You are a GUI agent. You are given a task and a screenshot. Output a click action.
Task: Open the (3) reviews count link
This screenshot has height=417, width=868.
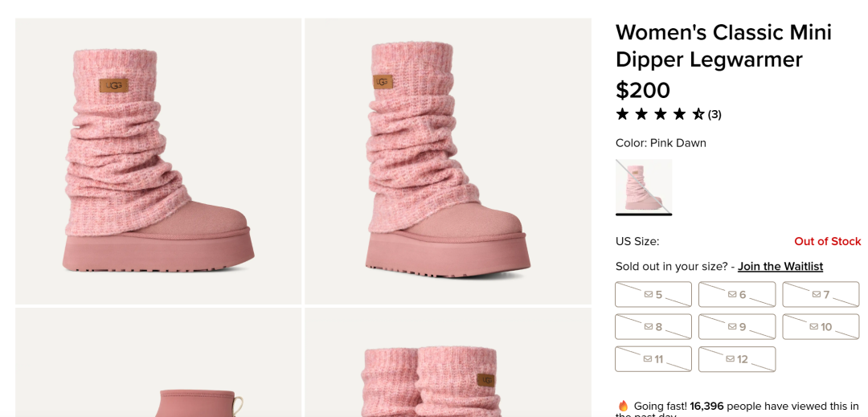(714, 114)
